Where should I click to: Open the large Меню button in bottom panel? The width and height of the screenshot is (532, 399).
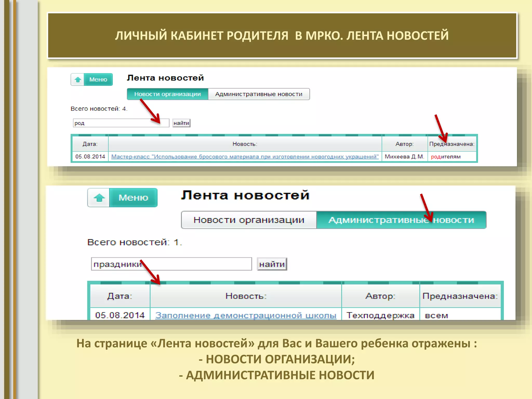[x=133, y=198]
